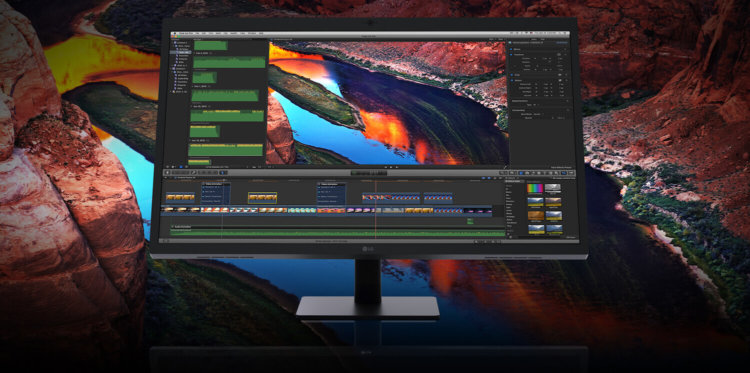This screenshot has width=750, height=373.
Task: Toggle the Transform section checkbox in the inspector
Action: point(511,55)
